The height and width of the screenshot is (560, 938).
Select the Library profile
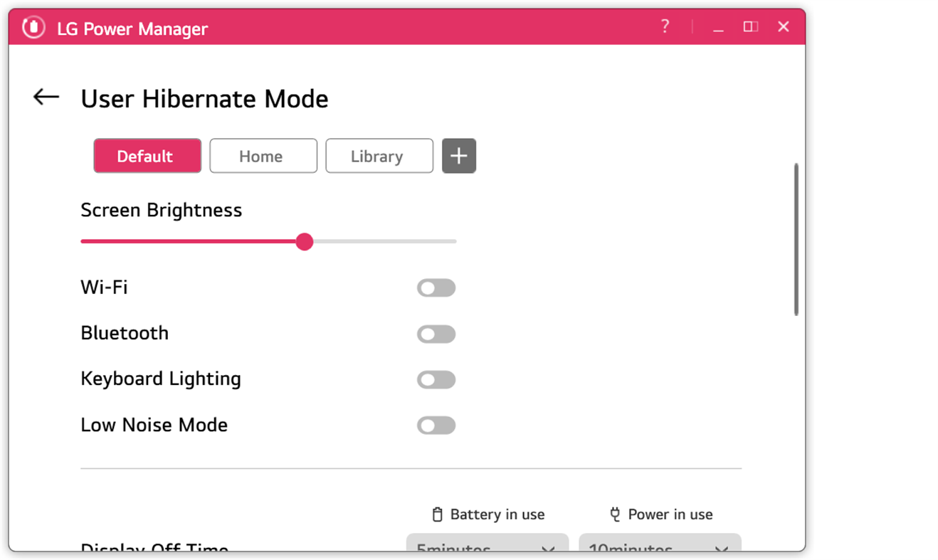click(379, 156)
